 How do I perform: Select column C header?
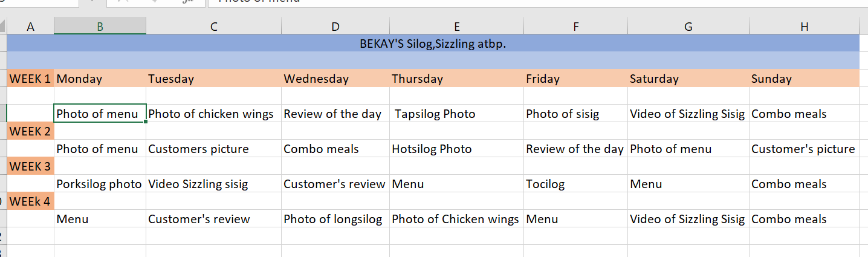pos(213,26)
